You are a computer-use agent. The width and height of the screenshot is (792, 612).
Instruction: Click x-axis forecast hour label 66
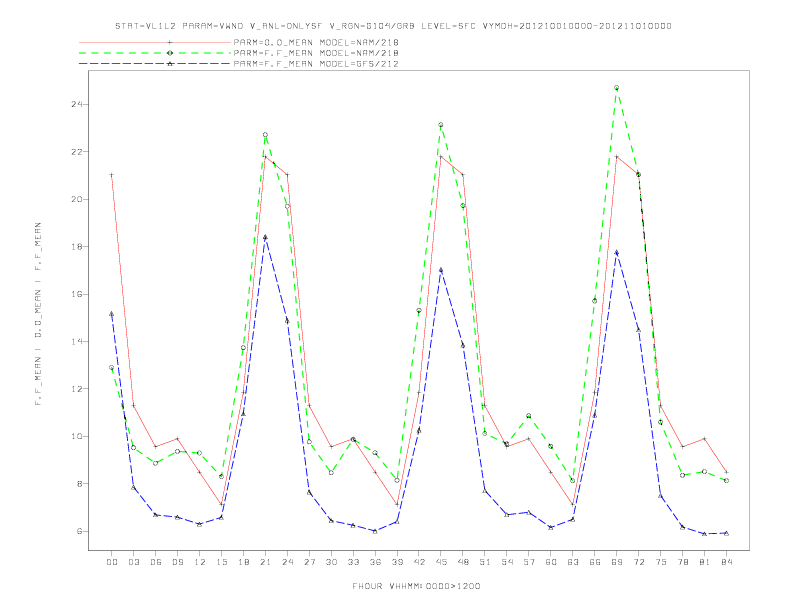pyautogui.click(x=595, y=562)
